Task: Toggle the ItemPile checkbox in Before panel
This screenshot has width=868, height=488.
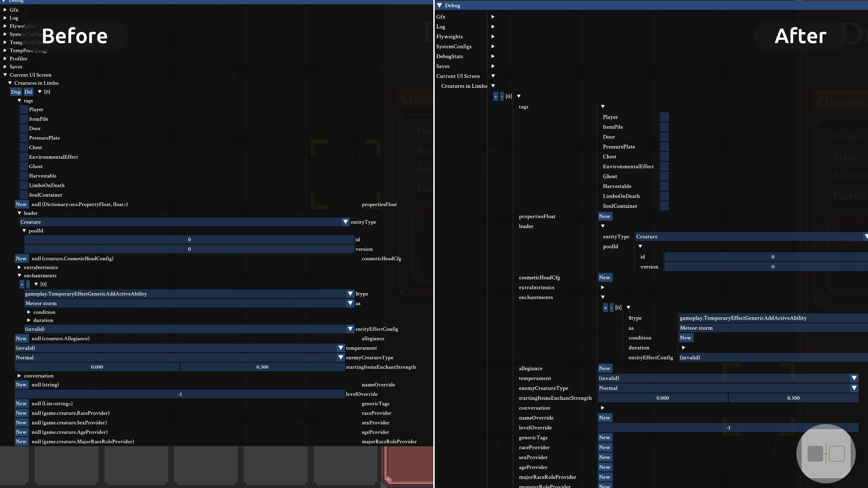Action: 24,119
